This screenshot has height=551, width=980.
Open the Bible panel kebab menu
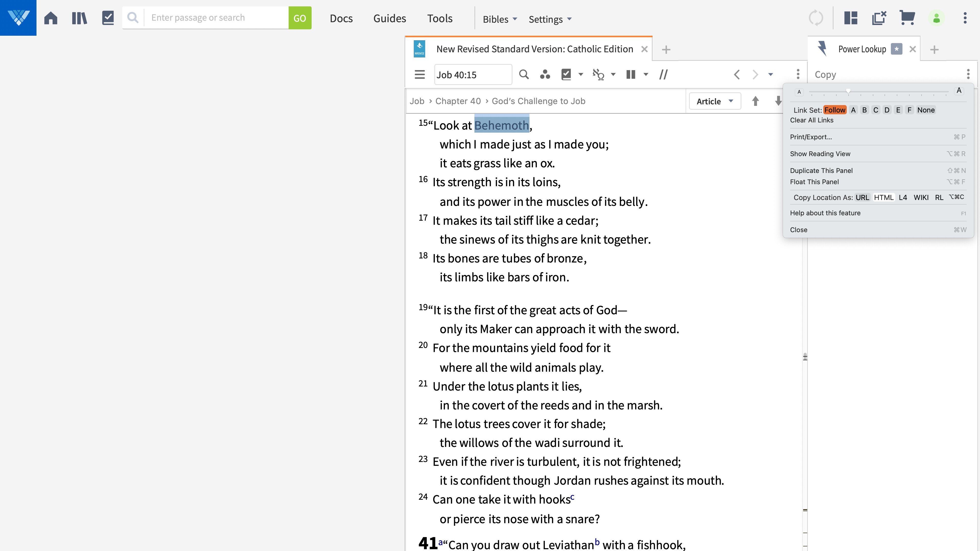[798, 74]
